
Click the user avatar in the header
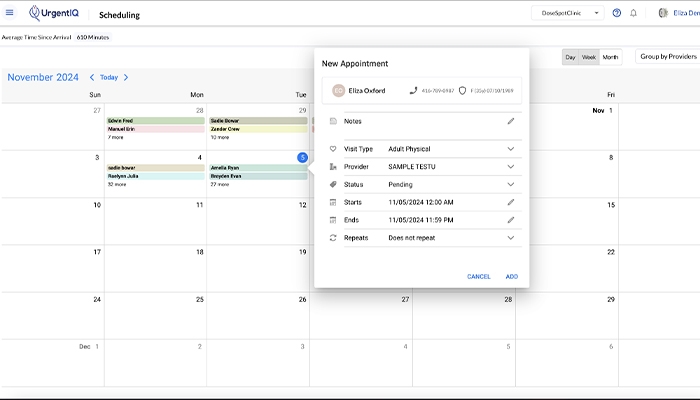click(663, 13)
